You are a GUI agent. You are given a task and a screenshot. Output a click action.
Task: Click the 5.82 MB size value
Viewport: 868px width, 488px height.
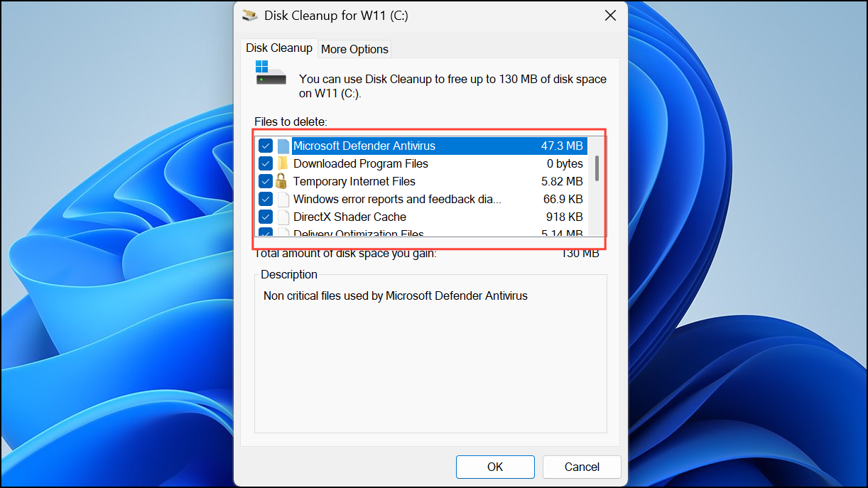pos(562,181)
